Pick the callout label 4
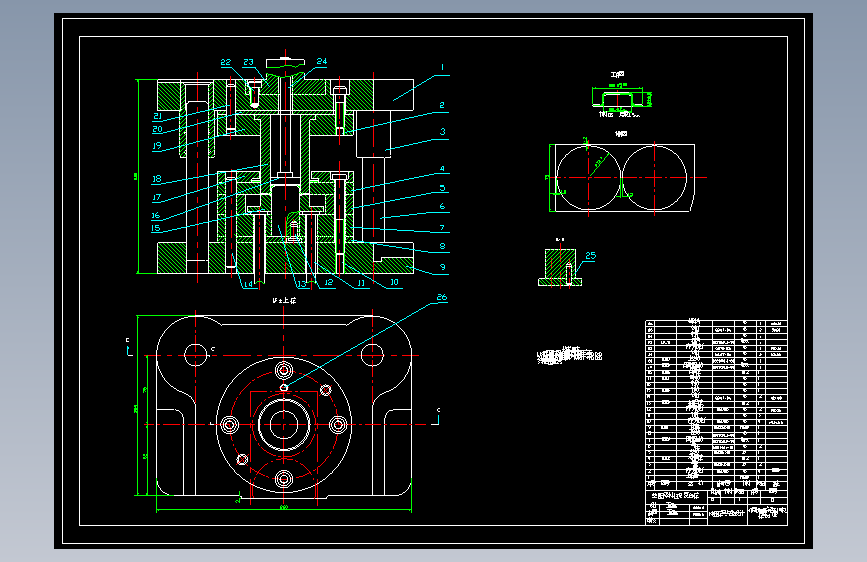Image resolution: width=867 pixels, height=562 pixels. [442, 169]
